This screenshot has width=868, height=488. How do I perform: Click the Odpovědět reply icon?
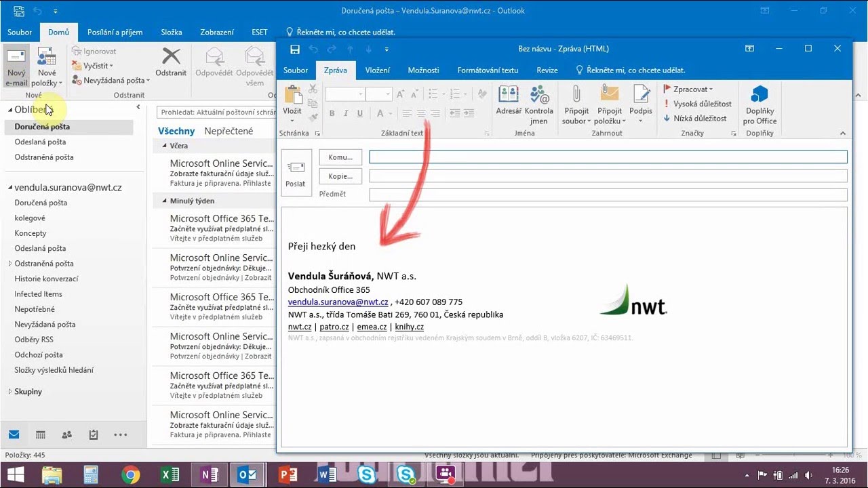coord(214,62)
